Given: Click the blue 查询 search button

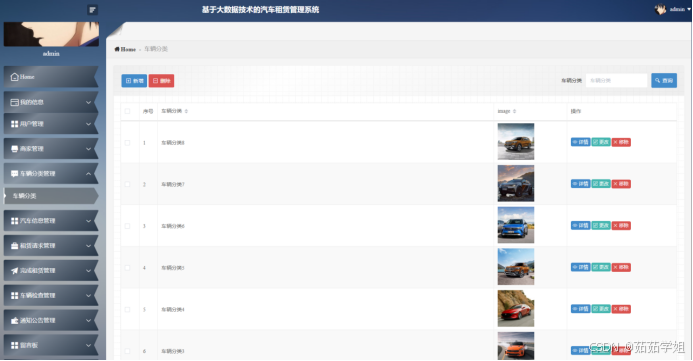Looking at the screenshot, I should pyautogui.click(x=664, y=80).
